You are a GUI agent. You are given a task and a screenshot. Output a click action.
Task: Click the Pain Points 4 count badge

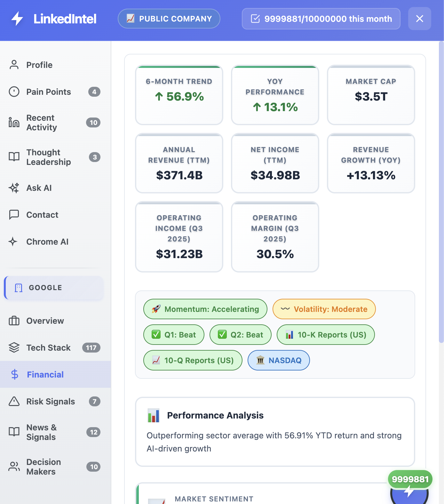click(94, 92)
